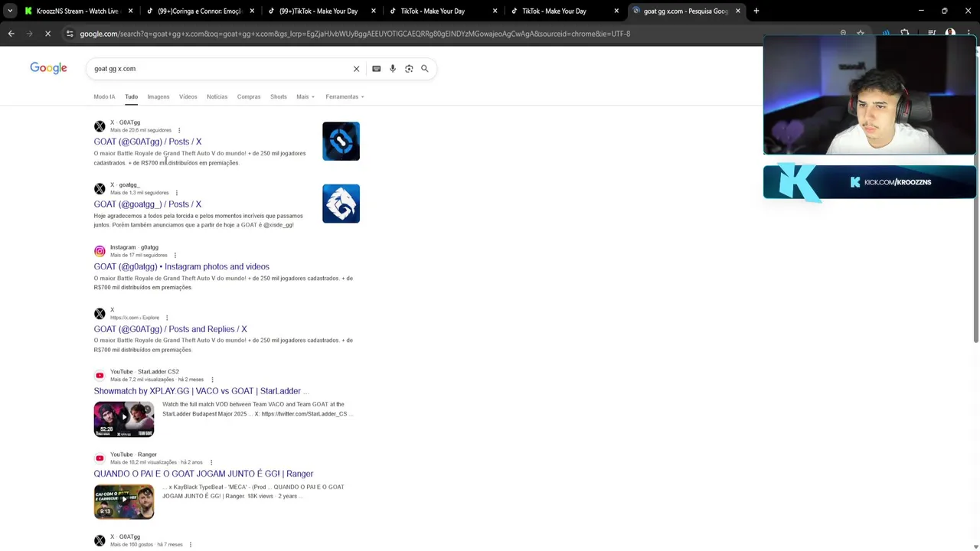Click the G0ATgg blue logo thumbnail

pos(341,141)
